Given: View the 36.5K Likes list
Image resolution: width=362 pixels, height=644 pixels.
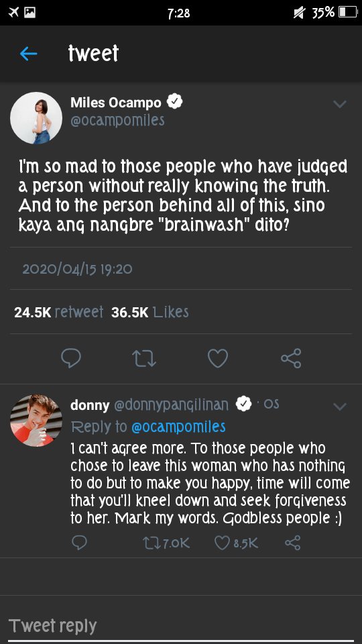Looking at the screenshot, I should click(x=149, y=312).
